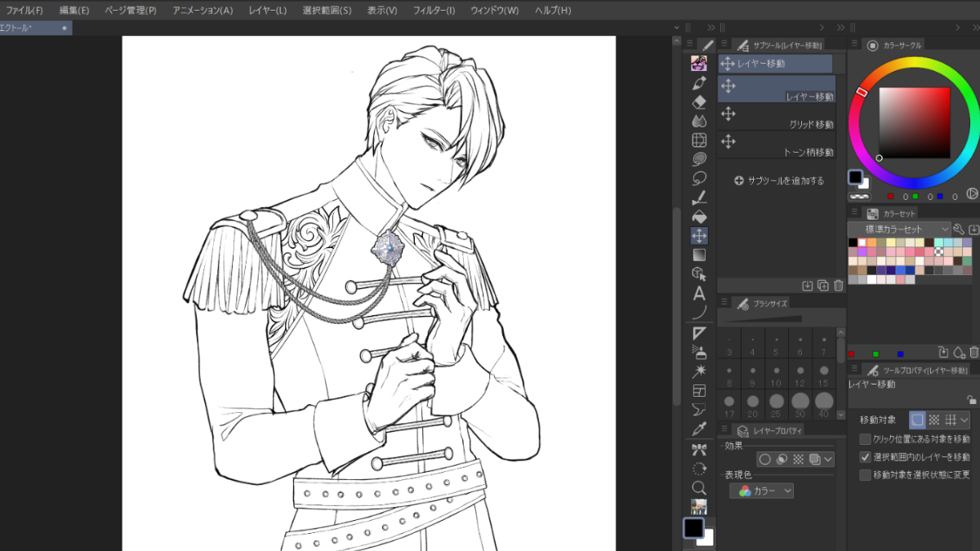Pick the Fill bucket tool

click(699, 216)
